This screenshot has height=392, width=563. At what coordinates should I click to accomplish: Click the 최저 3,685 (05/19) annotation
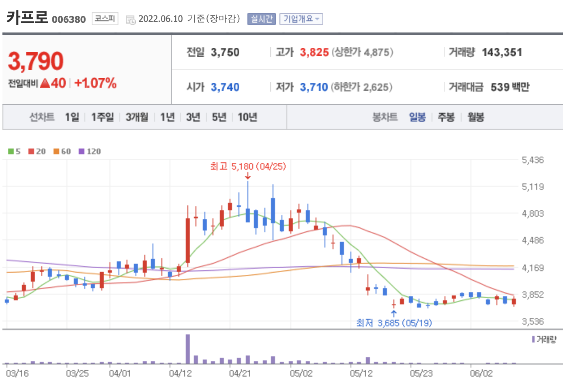394,323
